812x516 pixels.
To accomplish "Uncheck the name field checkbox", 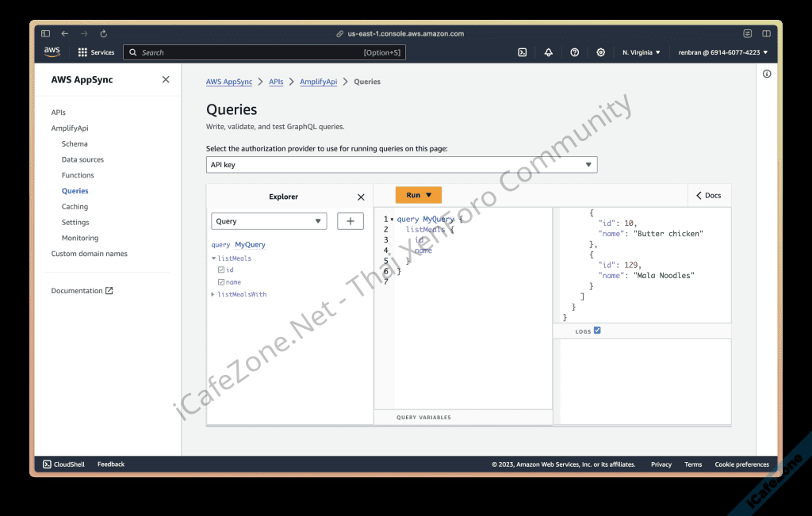I will point(221,281).
